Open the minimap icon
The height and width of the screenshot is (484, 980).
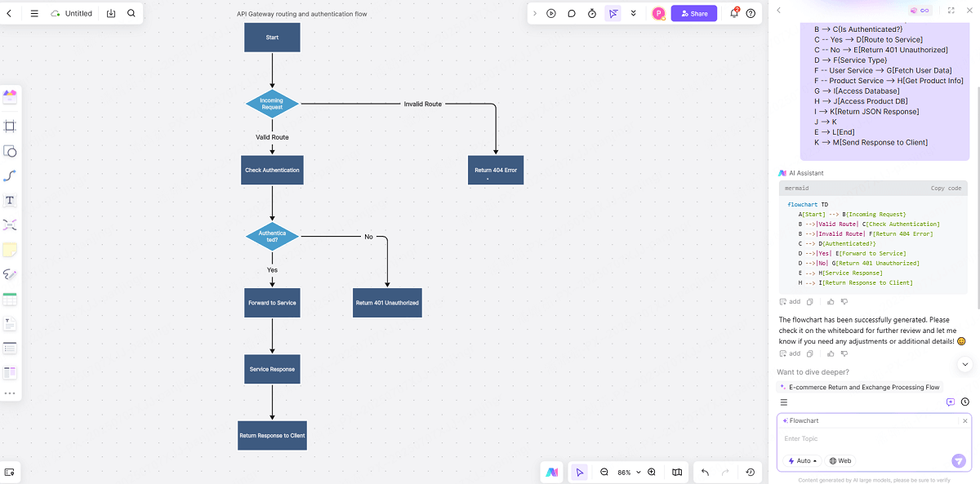[677, 472]
